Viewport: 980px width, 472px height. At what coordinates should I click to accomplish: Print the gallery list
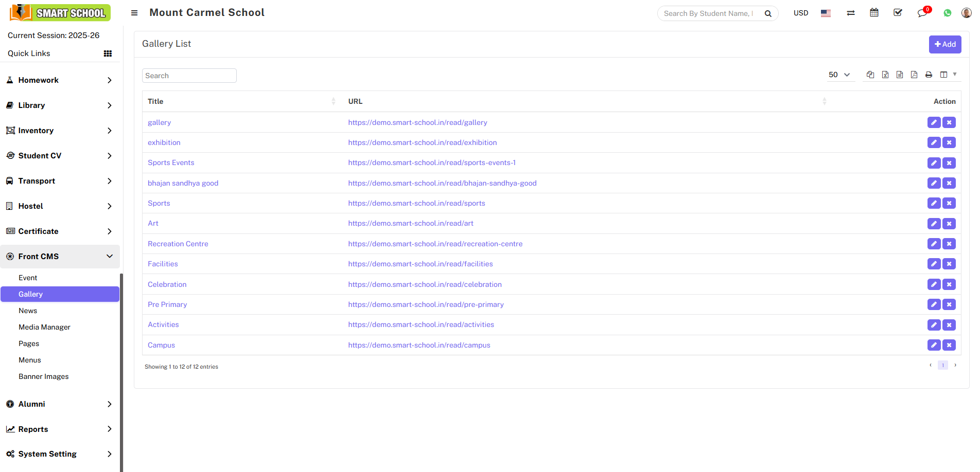click(x=929, y=75)
